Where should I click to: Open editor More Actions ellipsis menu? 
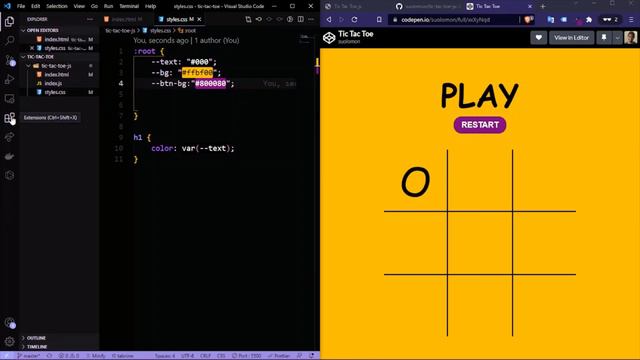click(311, 19)
